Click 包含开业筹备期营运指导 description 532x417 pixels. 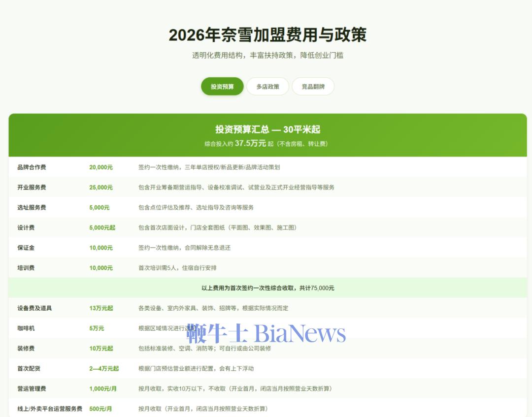[x=236, y=187]
